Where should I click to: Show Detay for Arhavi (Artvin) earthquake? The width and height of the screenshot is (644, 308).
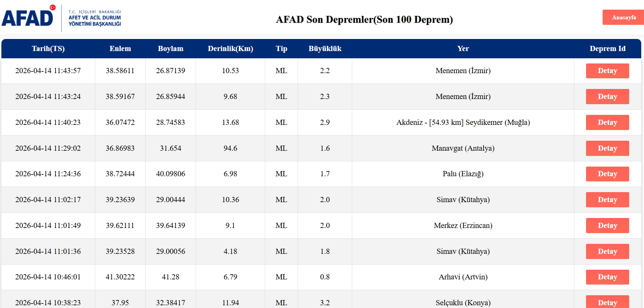tap(607, 277)
